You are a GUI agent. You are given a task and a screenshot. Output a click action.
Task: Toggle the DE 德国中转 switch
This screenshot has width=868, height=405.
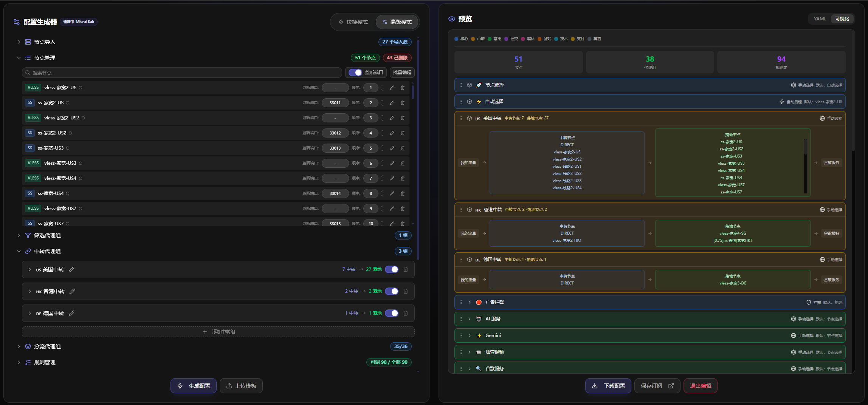pos(392,313)
